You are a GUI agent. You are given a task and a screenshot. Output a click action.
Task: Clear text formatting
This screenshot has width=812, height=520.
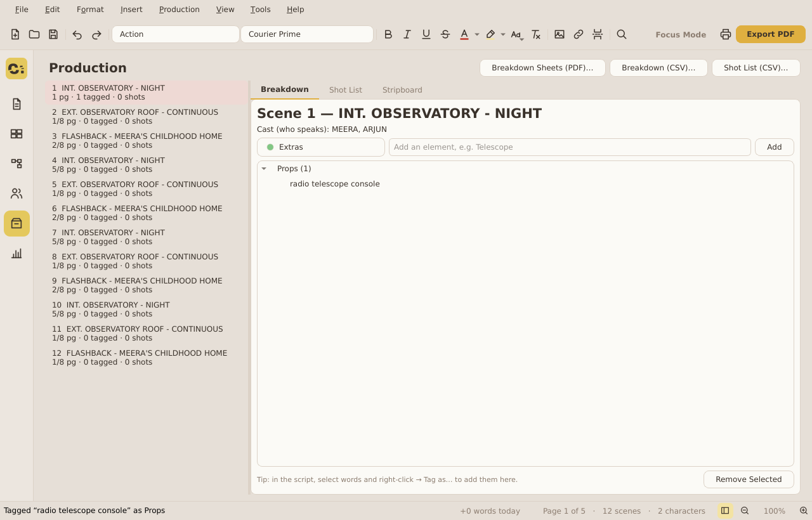pos(536,34)
